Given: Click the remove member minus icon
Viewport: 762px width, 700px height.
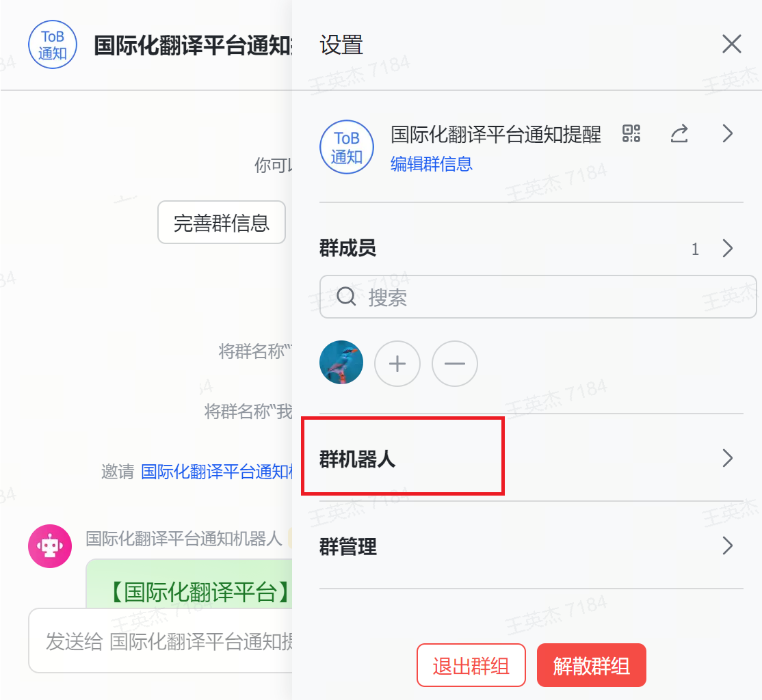Looking at the screenshot, I should tap(455, 364).
